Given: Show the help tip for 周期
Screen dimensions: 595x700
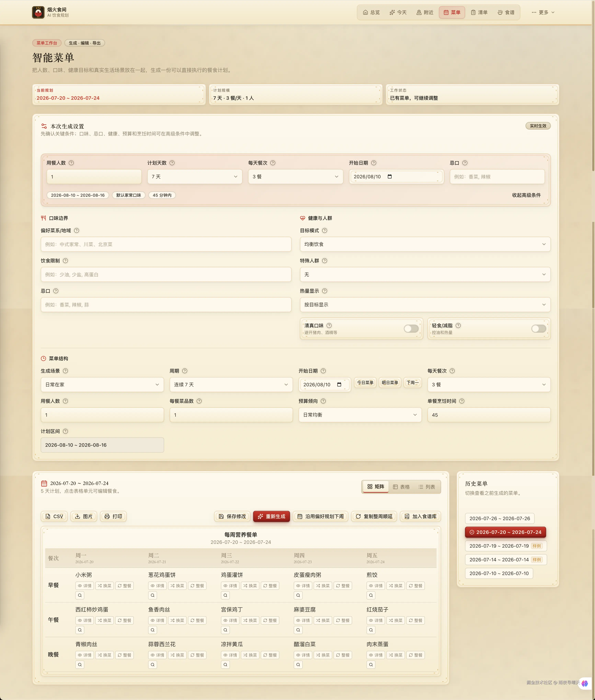Looking at the screenshot, I should [x=185, y=371].
